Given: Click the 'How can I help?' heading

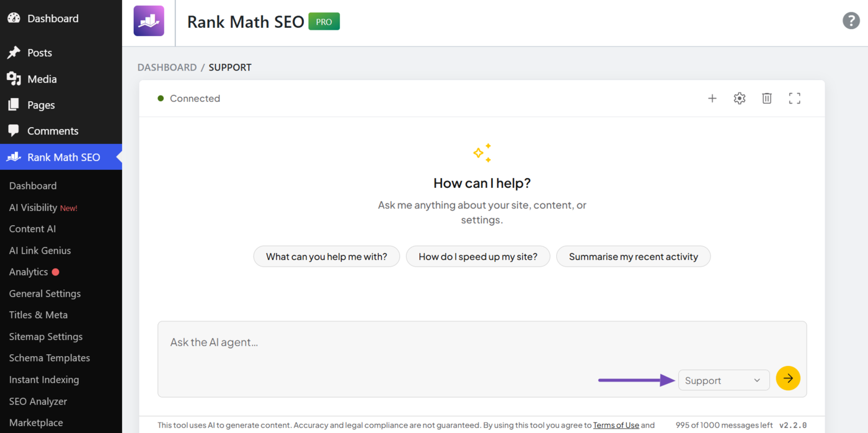Looking at the screenshot, I should pyautogui.click(x=482, y=183).
